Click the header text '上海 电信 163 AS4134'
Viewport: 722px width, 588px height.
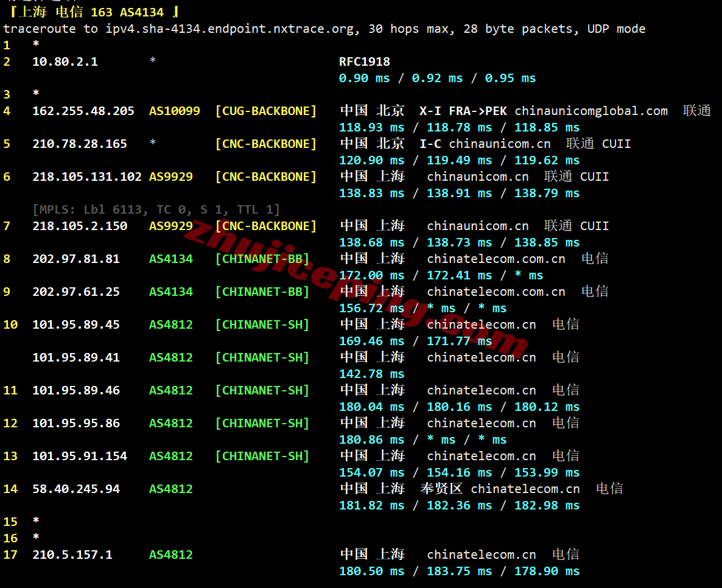coord(91,12)
